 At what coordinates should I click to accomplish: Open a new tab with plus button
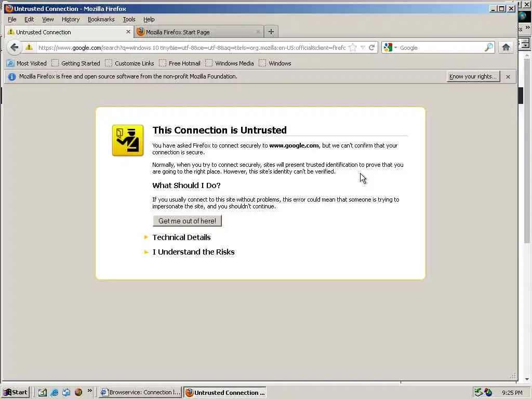click(x=271, y=32)
